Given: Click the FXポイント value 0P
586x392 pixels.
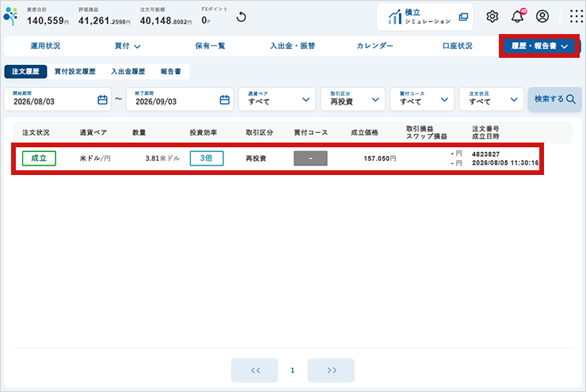Looking at the screenshot, I should coord(206,20).
